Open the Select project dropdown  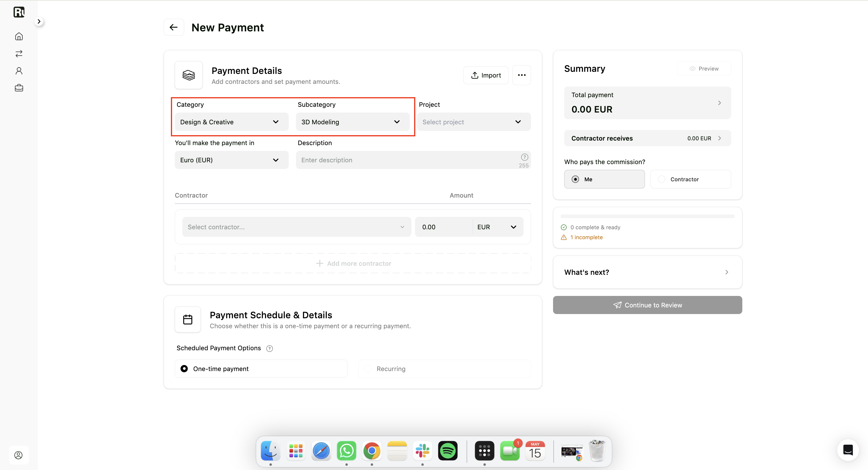474,122
